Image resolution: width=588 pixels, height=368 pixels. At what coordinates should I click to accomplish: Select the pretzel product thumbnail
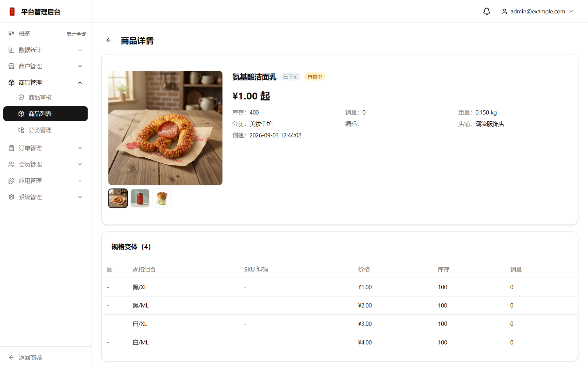(118, 198)
